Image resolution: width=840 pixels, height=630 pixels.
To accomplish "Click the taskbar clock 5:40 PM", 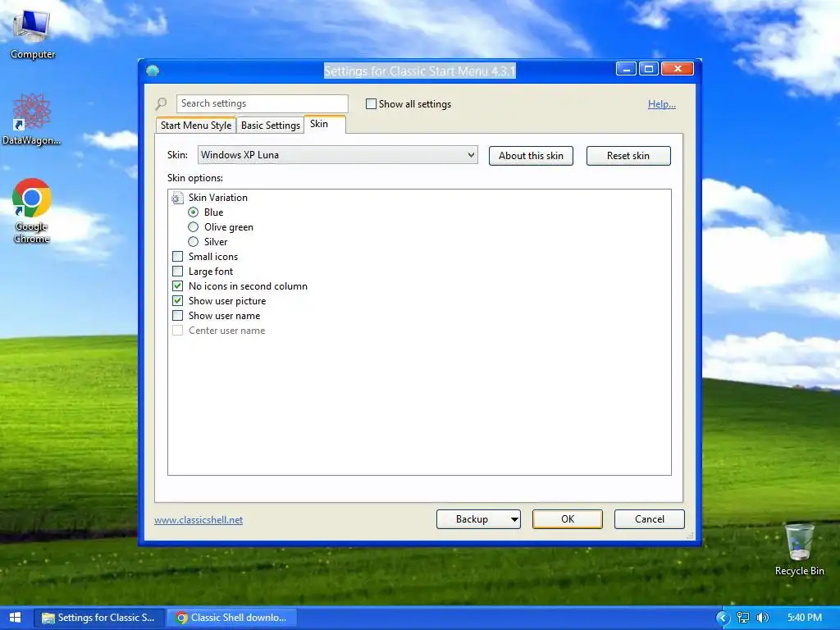I will [804, 618].
